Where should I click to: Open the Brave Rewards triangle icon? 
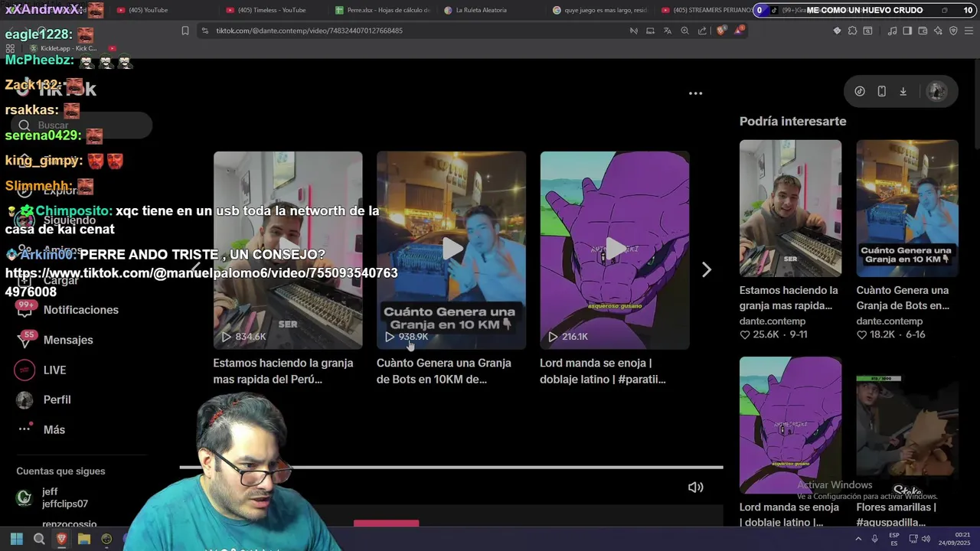click(739, 31)
